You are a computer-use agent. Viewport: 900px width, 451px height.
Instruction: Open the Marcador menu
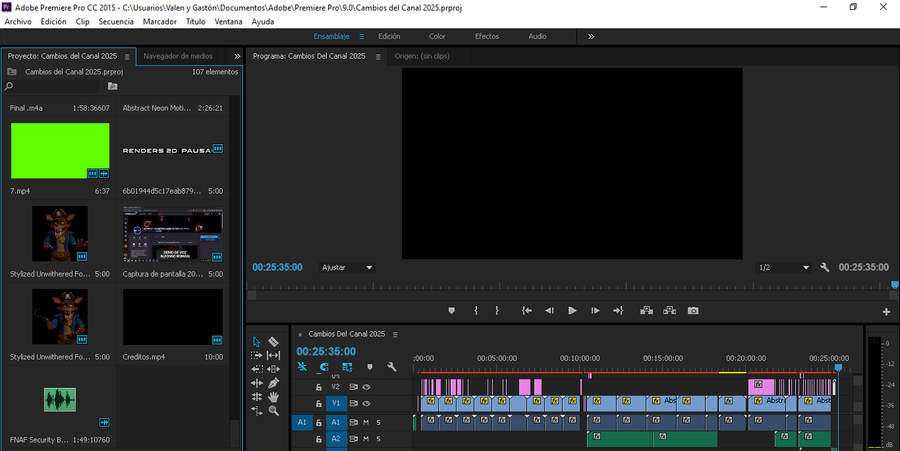(160, 21)
